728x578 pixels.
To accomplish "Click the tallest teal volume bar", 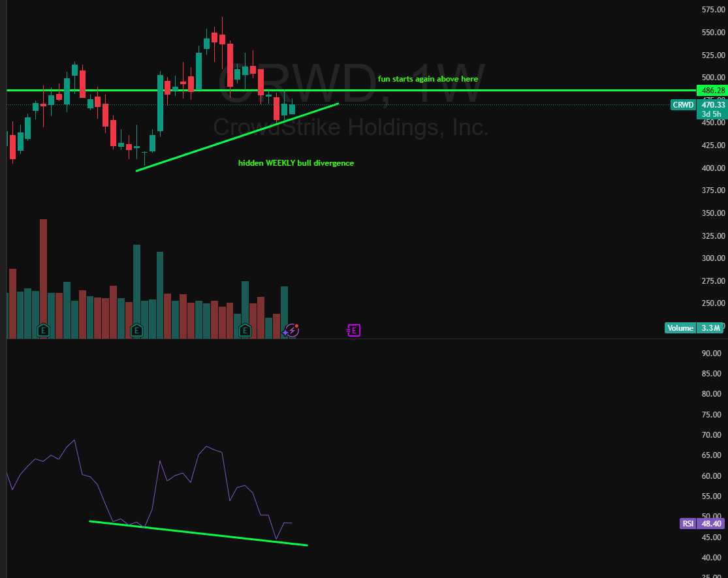I will (136, 292).
